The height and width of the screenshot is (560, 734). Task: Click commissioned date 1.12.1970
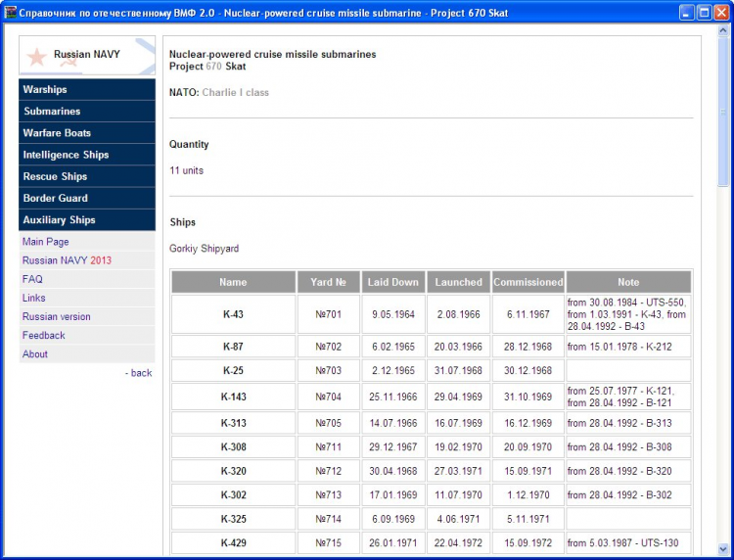[528, 495]
